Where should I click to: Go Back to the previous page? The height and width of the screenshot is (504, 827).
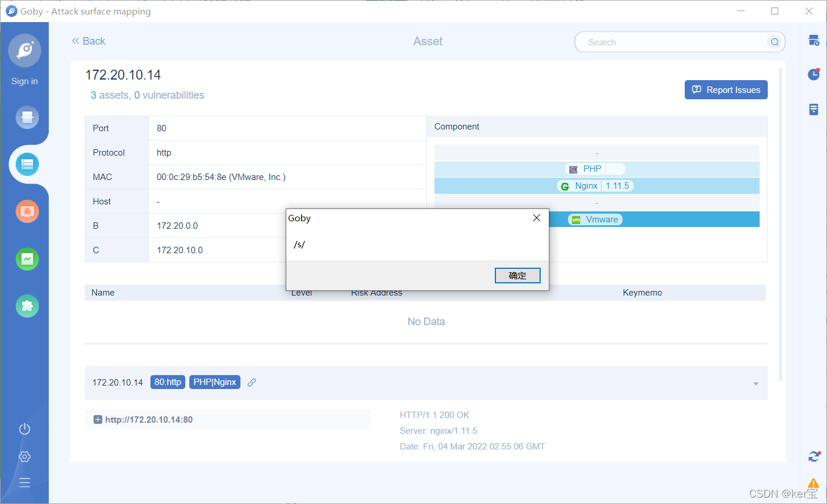pyautogui.click(x=88, y=41)
